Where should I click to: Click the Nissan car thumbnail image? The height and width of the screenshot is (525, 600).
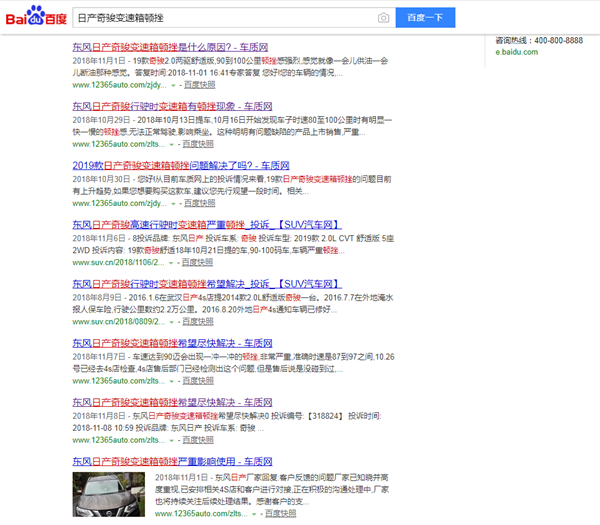pyautogui.click(x=109, y=494)
